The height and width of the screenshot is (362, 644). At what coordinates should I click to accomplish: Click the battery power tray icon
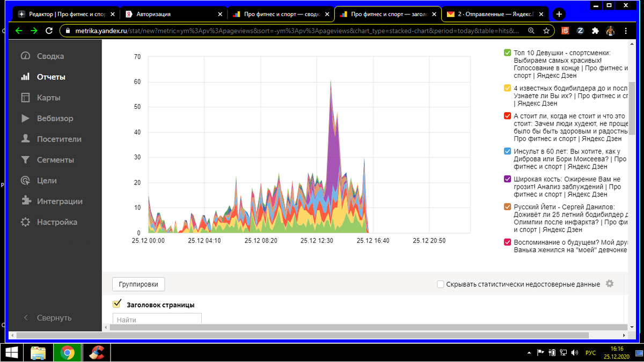click(x=552, y=353)
